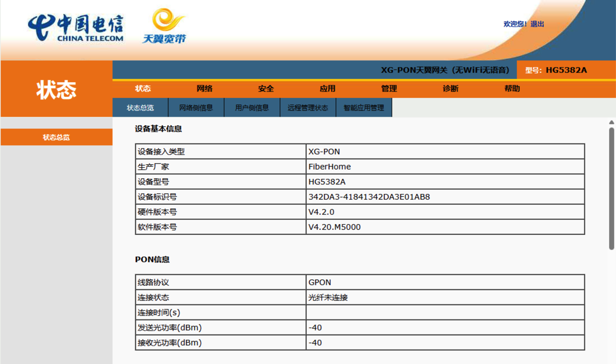This screenshot has width=616, height=364.
Task: Open the 诊断 main menu
Action: coord(450,88)
